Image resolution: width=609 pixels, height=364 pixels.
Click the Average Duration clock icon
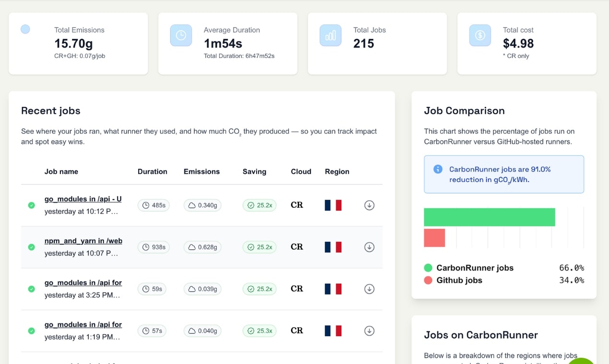click(x=181, y=35)
